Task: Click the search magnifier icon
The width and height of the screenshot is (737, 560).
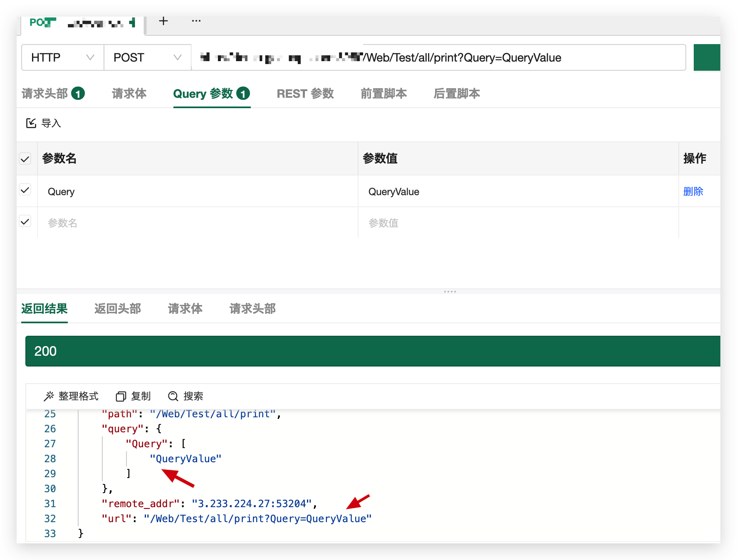Action: [173, 396]
